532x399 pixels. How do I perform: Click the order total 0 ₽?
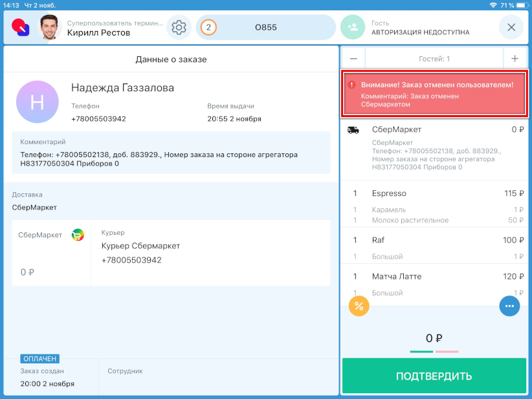434,338
